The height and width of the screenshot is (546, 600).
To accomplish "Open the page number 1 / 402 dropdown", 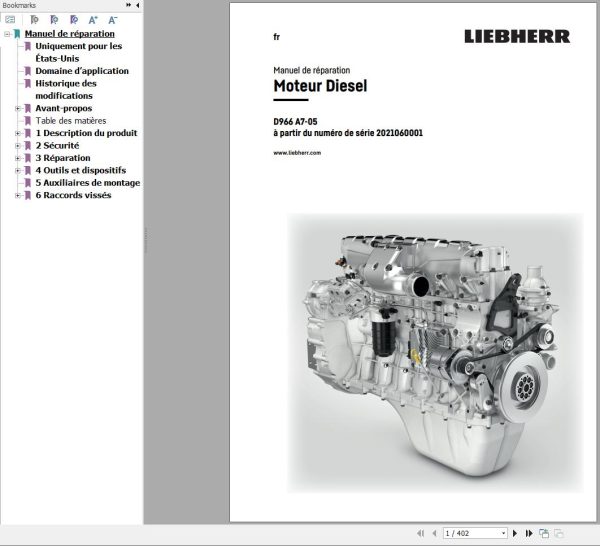I will 504,533.
